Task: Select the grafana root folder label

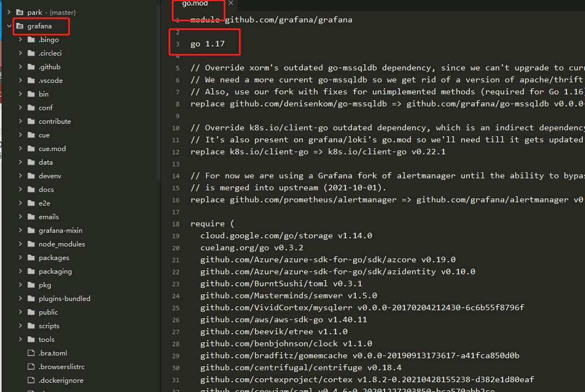Action: point(39,26)
